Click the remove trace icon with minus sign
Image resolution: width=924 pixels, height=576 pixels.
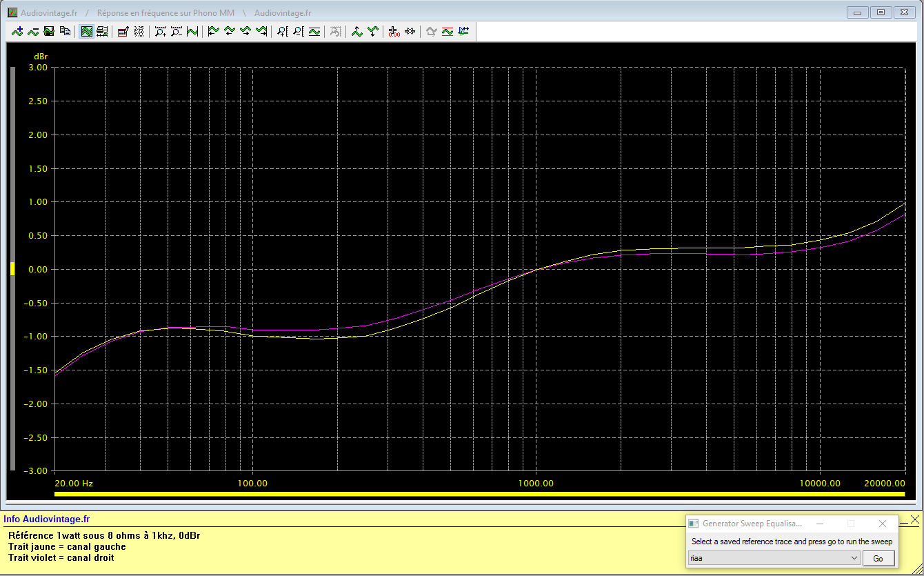point(33,31)
